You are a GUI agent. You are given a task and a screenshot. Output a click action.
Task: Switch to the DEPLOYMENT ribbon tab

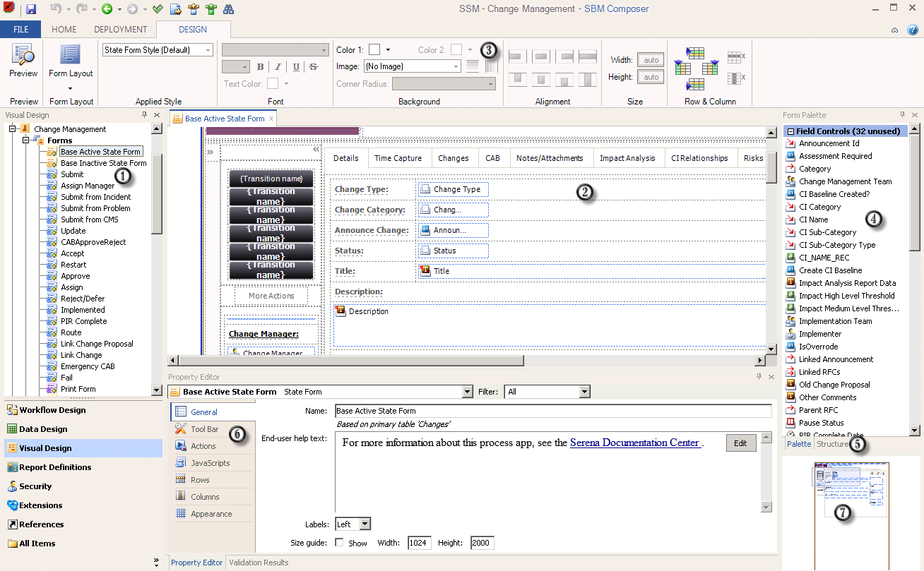click(x=120, y=30)
